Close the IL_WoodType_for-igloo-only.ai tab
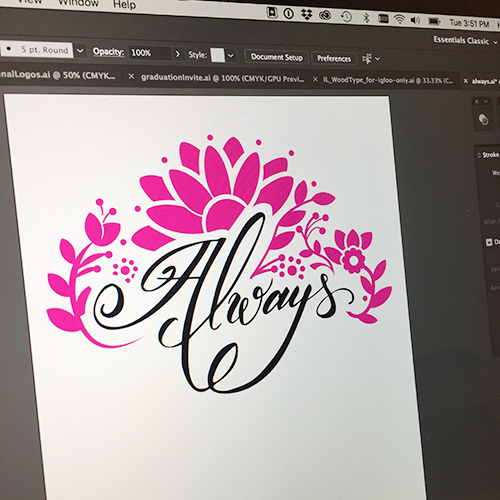500x500 pixels. 315,80
